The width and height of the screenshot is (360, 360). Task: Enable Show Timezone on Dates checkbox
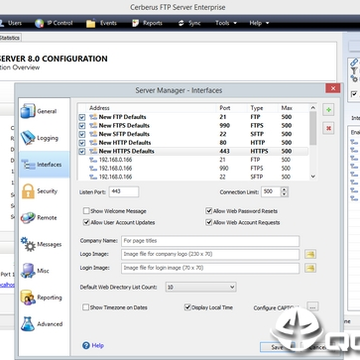coord(86,307)
